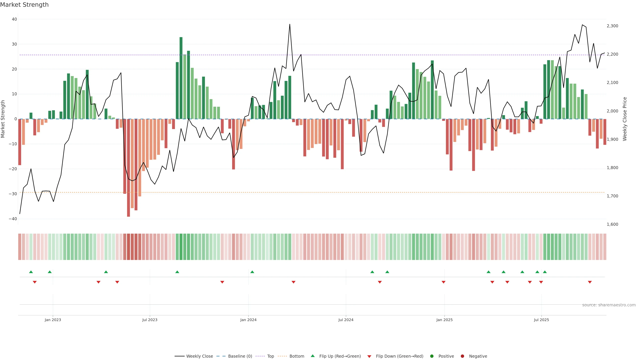
Task: Click the green Positive legend dot
Action: click(x=432, y=356)
